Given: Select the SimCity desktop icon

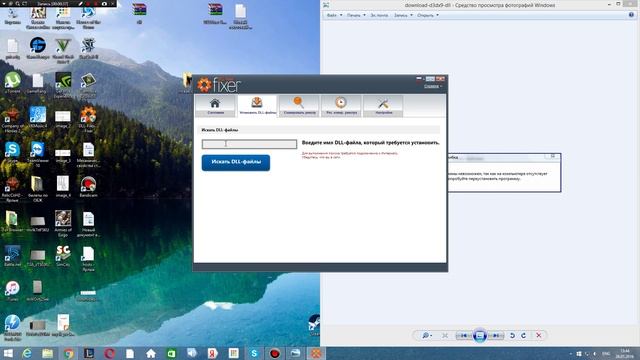Looking at the screenshot, I should pyautogui.click(x=63, y=256).
